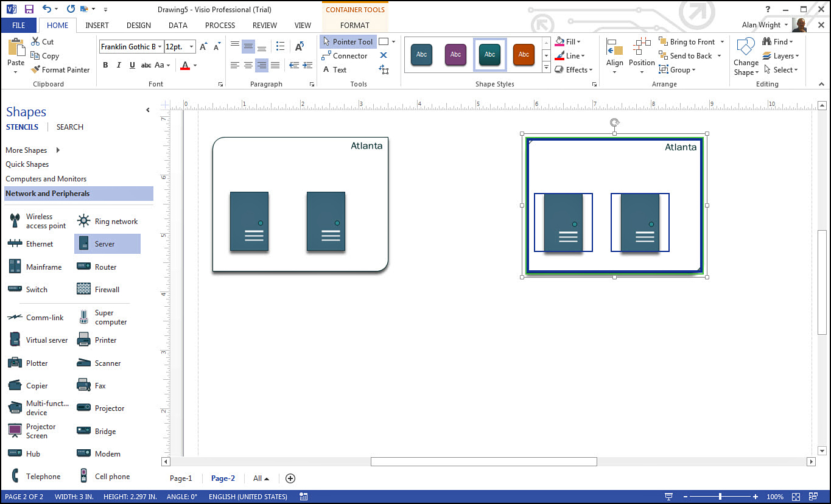Viewport: 831px width, 504px height.
Task: Expand the Line dropdown
Action: coord(569,56)
